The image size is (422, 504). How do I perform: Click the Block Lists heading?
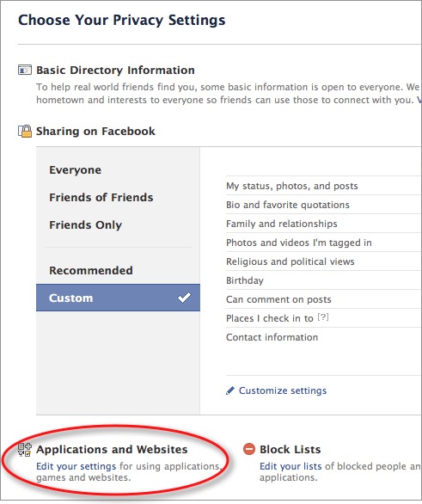(x=291, y=449)
